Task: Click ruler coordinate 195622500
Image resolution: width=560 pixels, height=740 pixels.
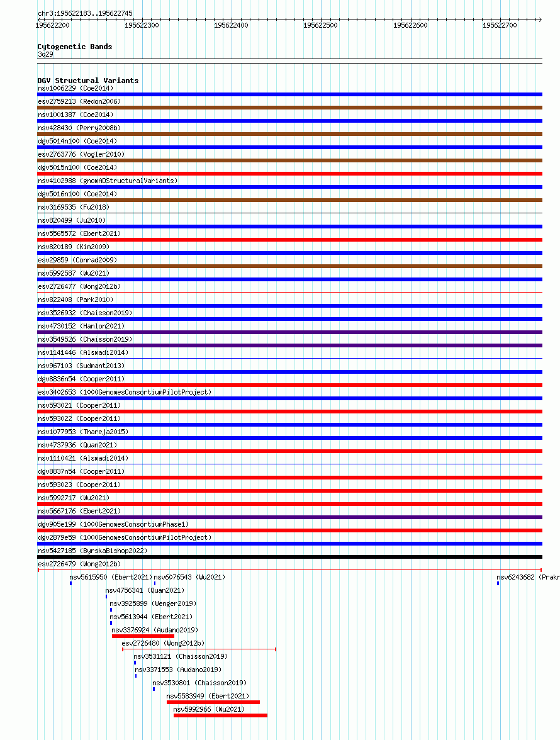Action: click(320, 25)
